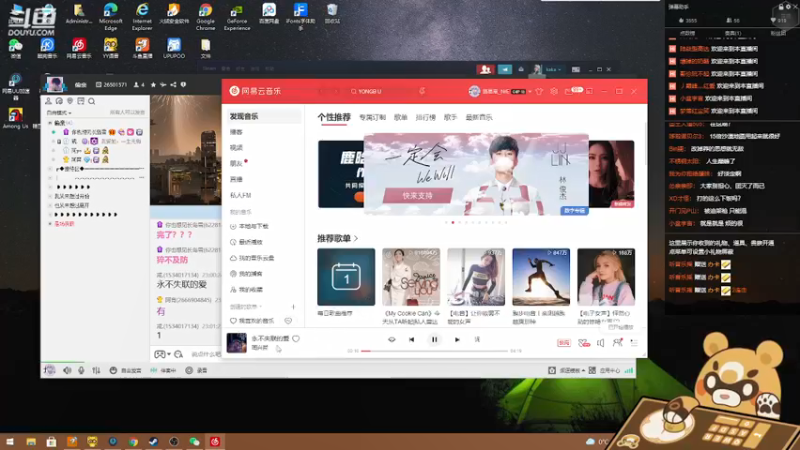Click 自由发言 in YY bottom bar
This screenshot has width=800, height=450.
(126, 370)
